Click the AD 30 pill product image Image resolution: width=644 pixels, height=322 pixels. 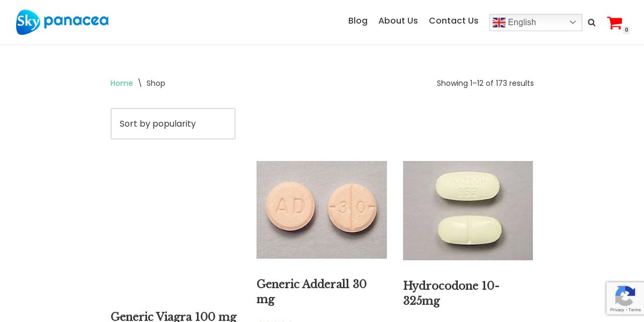pyautogui.click(x=321, y=210)
